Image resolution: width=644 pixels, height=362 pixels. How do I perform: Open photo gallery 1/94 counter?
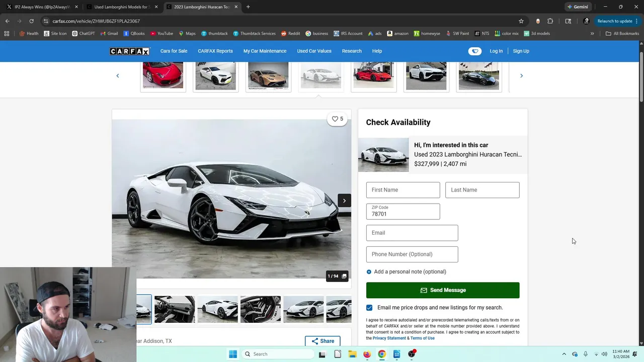point(337,276)
